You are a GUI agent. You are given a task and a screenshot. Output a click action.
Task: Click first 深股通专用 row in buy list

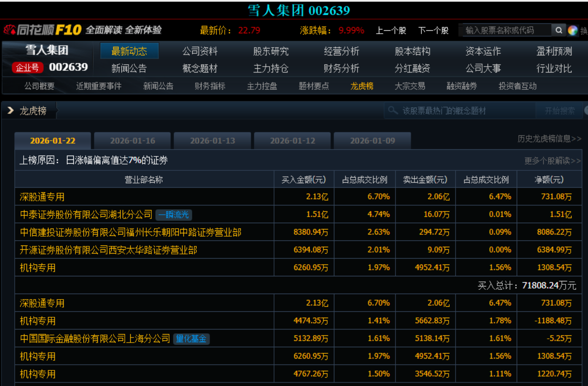click(298, 197)
